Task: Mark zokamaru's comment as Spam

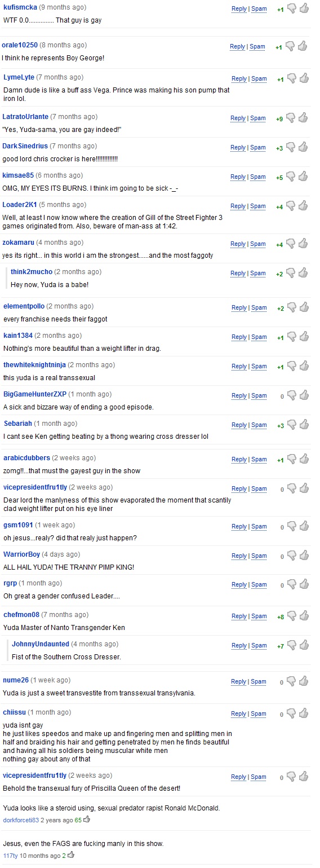Action: 258,244
